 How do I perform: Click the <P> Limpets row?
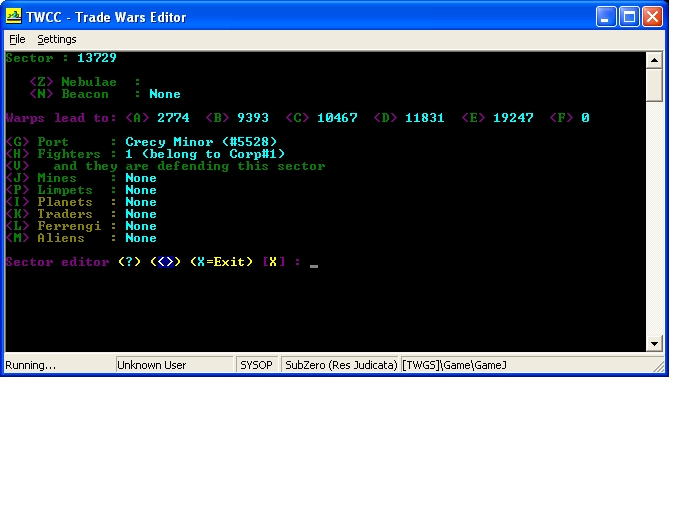[81, 190]
